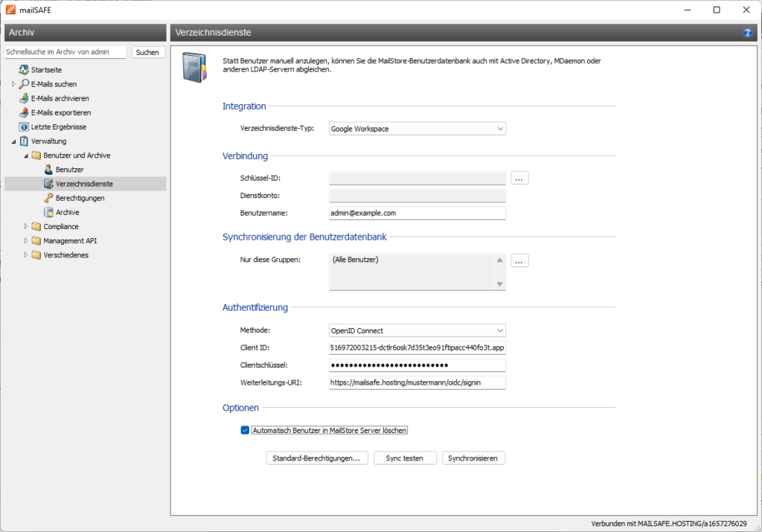The width and height of the screenshot is (762, 532).
Task: Open the Verzeichnisdienste-Typ dropdown
Action: click(417, 129)
